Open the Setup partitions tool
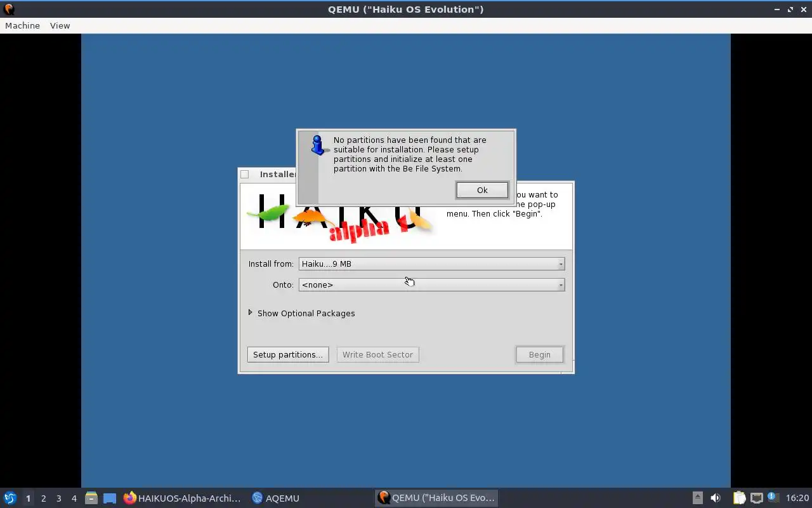The height and width of the screenshot is (508, 812). click(288, 354)
